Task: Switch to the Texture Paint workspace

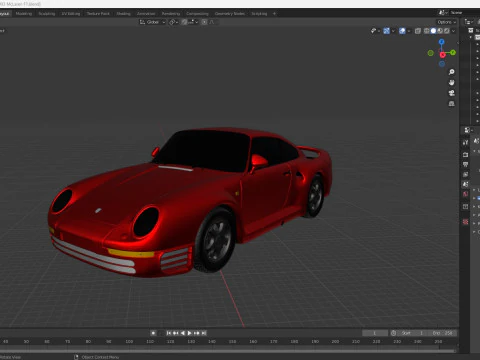Action: pos(98,14)
